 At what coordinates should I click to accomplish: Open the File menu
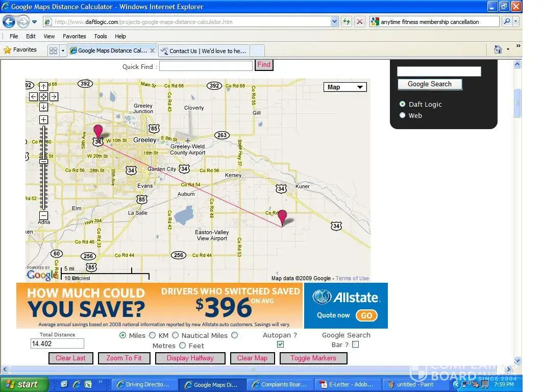point(14,36)
